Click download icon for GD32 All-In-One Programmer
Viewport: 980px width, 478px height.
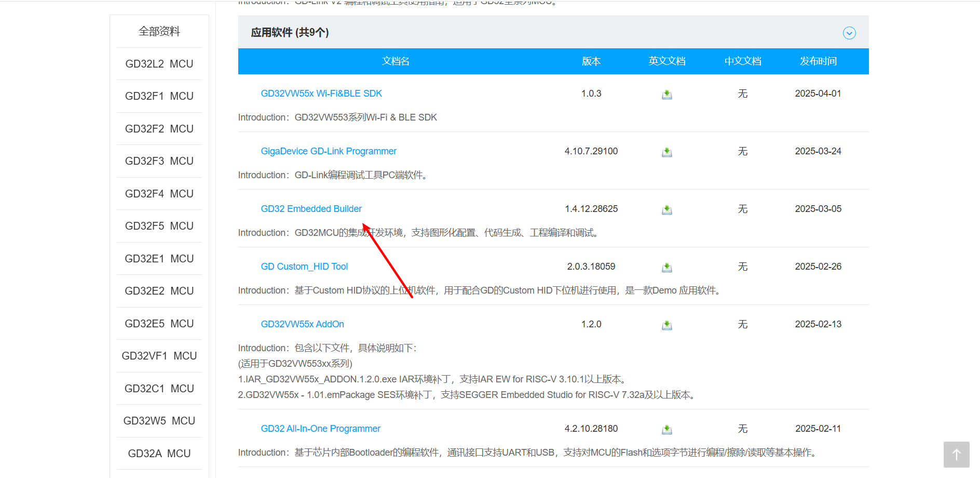(x=667, y=430)
